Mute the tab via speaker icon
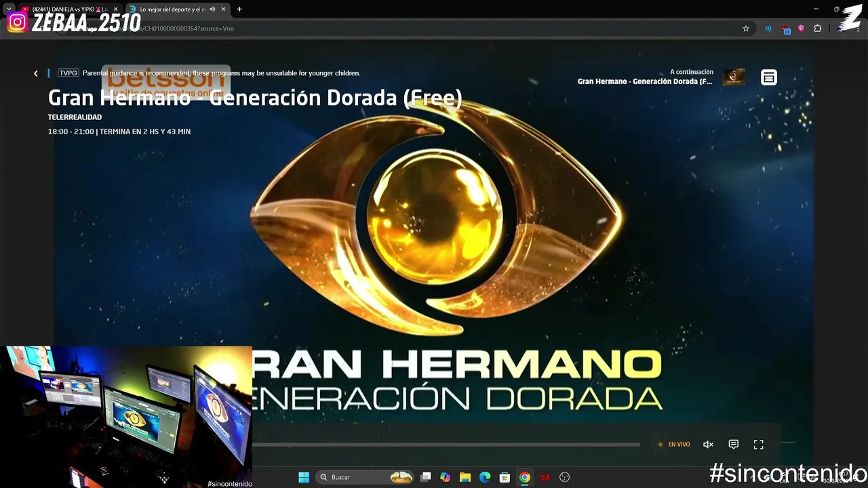Viewport: 868px width, 488px height. coord(212,9)
